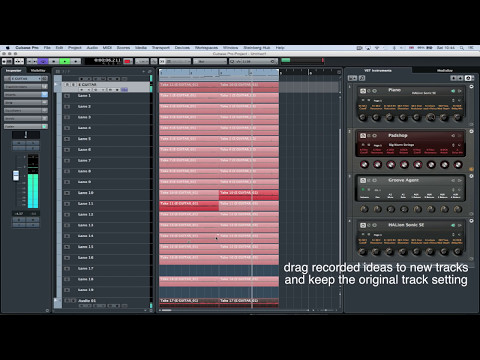Screen dimensions: 480x360
Task: Click the track search icon above track list
Action: (150, 71)
